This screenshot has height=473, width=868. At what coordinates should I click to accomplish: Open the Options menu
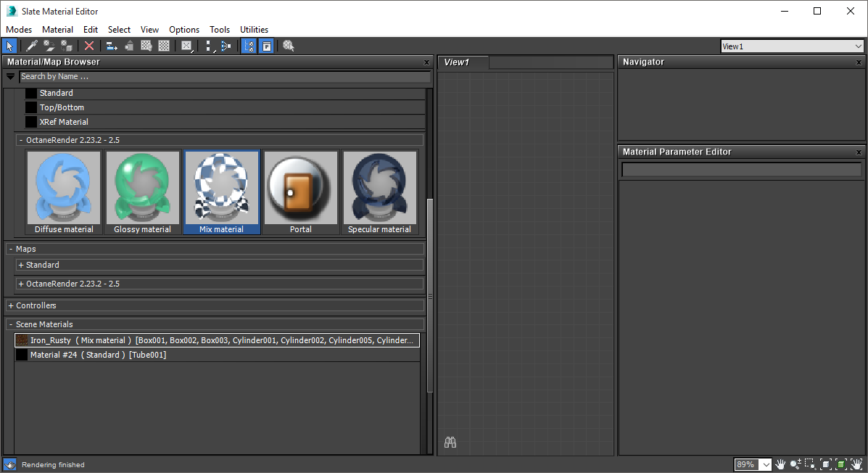point(184,29)
